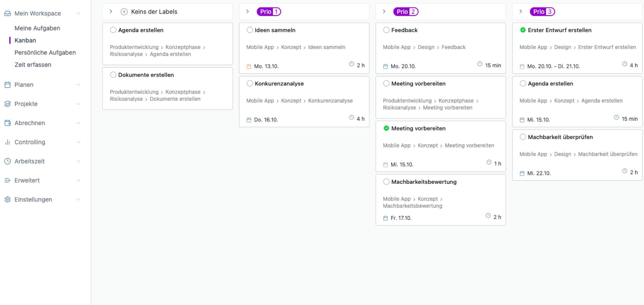Image resolution: width=644 pixels, height=305 pixels.
Task: Open the Mobile App breadcrumb link on Feedback card
Action: pyautogui.click(x=396, y=47)
